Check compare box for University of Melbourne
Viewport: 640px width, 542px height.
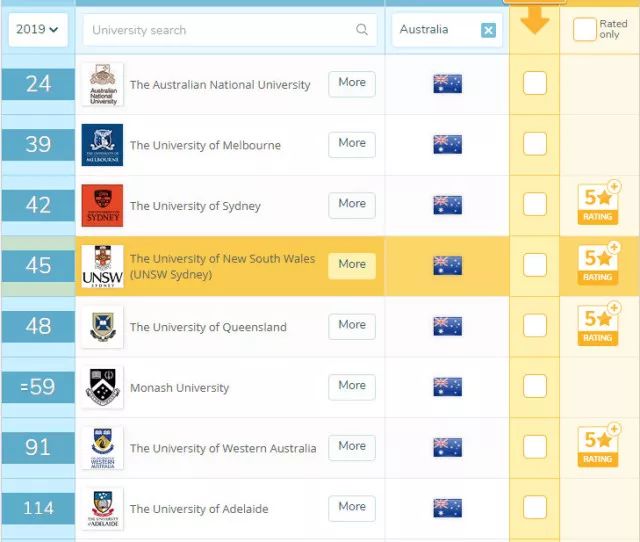pyautogui.click(x=535, y=144)
